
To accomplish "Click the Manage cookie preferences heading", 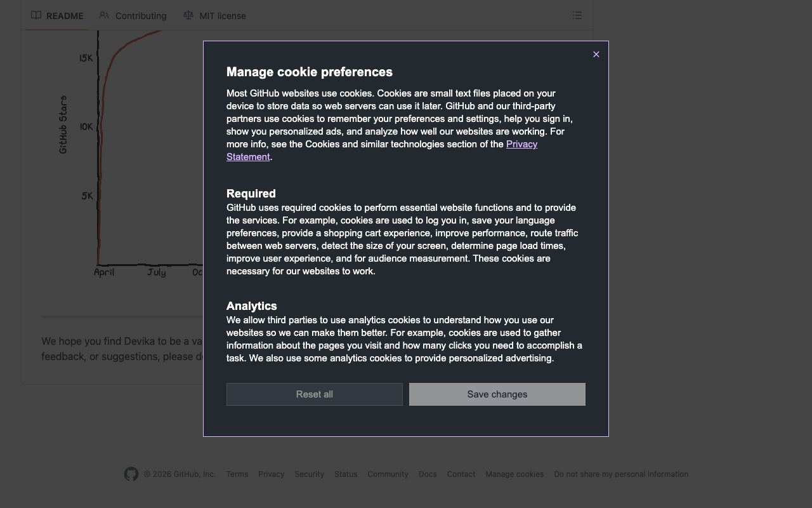I will click(310, 72).
